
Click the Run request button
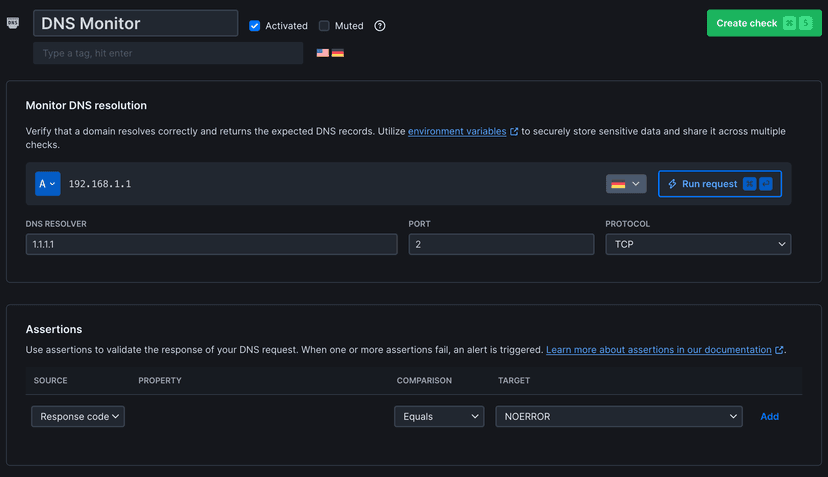pyautogui.click(x=720, y=184)
